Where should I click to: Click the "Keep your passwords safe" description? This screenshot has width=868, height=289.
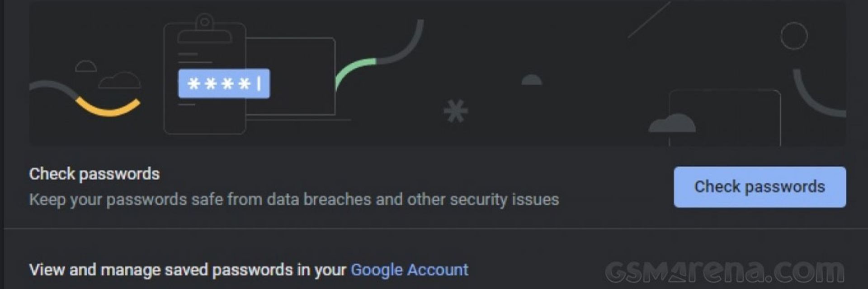pos(294,199)
